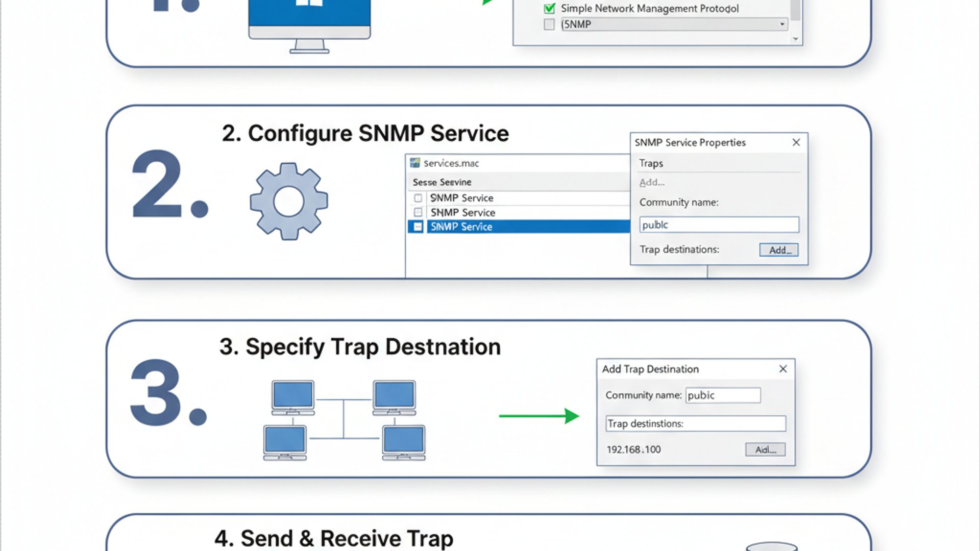This screenshot has width=980, height=551.
Task: Select the highlighted SNMP Service row
Action: 519,227
